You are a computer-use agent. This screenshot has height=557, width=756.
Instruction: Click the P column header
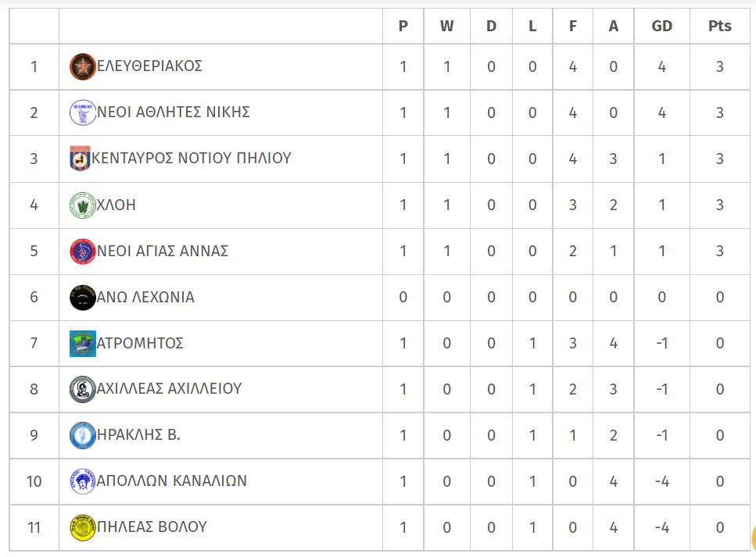pos(403,26)
